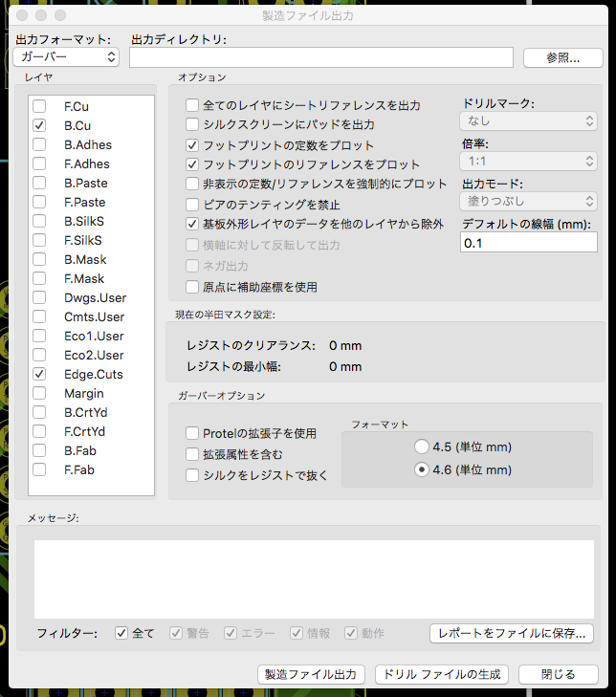
Task: Click ドリル ファイルの生成 button
Action: (x=441, y=674)
